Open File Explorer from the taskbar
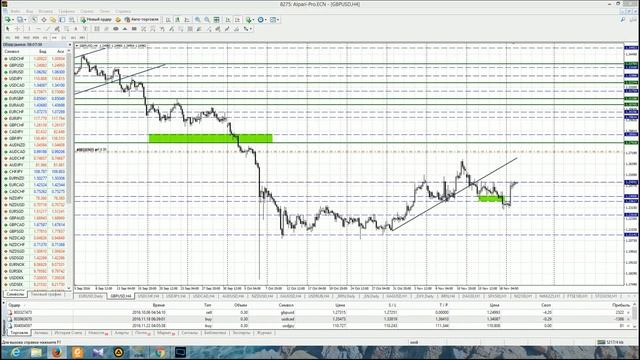This screenshot has width=640, height=360. click(36, 352)
